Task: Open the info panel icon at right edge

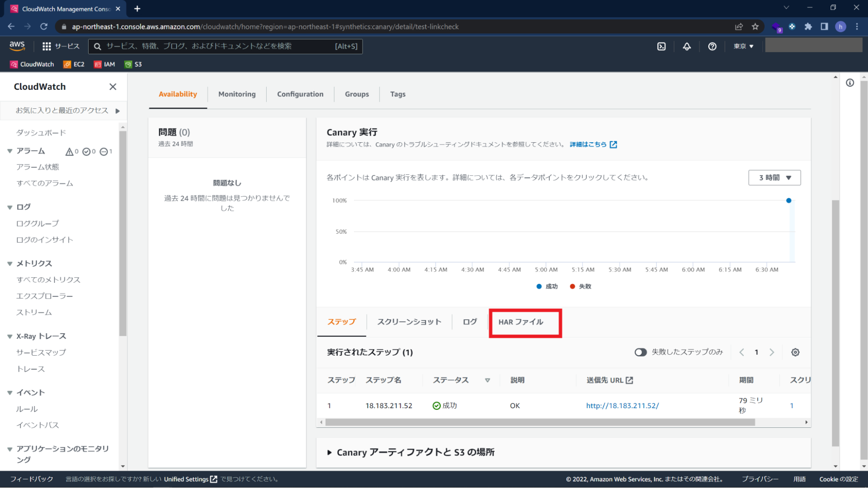Action: coord(850,83)
